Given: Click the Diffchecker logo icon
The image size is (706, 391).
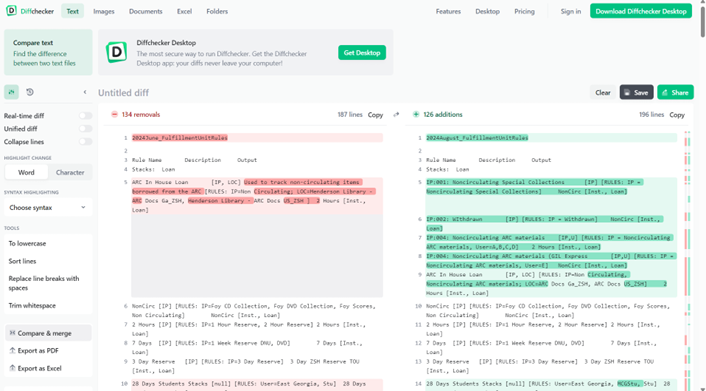Looking at the screenshot, I should pyautogui.click(x=11, y=11).
